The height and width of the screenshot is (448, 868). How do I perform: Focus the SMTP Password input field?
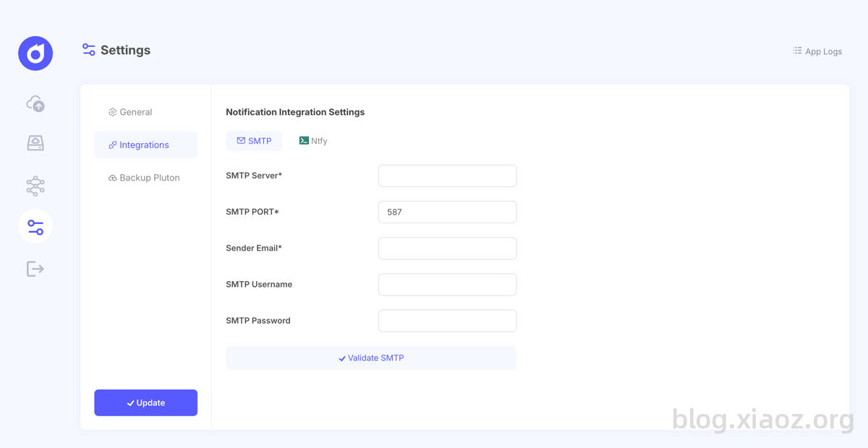[x=447, y=320]
